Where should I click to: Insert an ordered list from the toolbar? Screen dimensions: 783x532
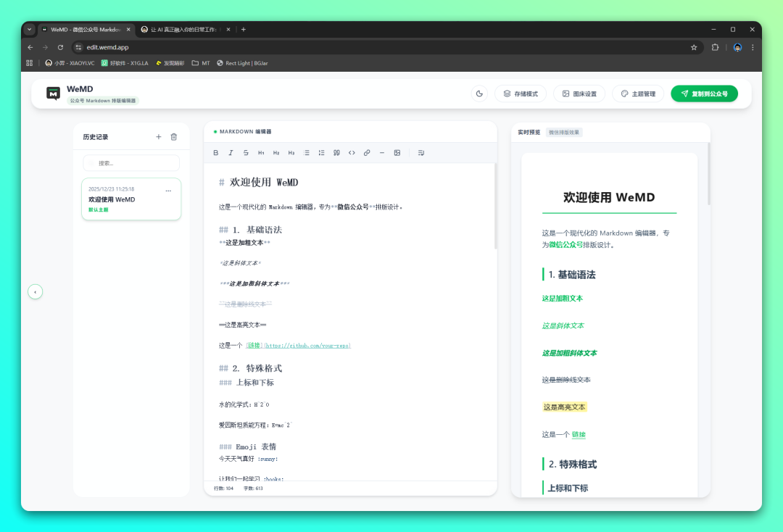(x=321, y=153)
